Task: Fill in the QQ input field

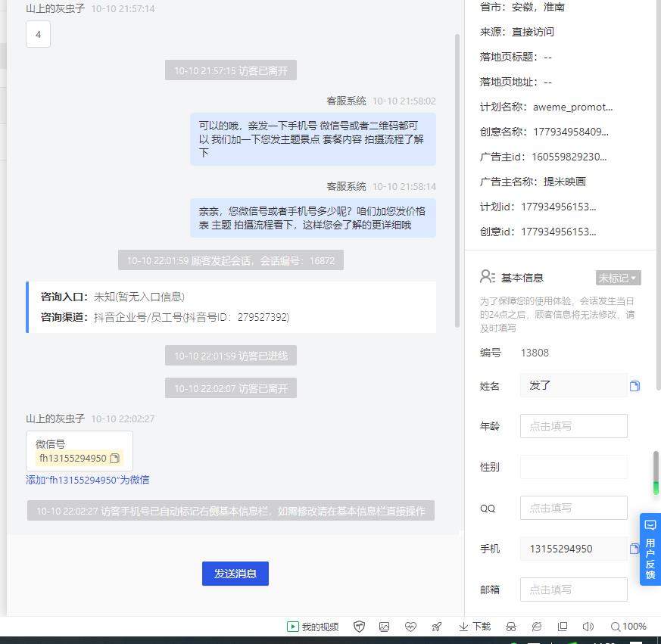Action: [573, 508]
